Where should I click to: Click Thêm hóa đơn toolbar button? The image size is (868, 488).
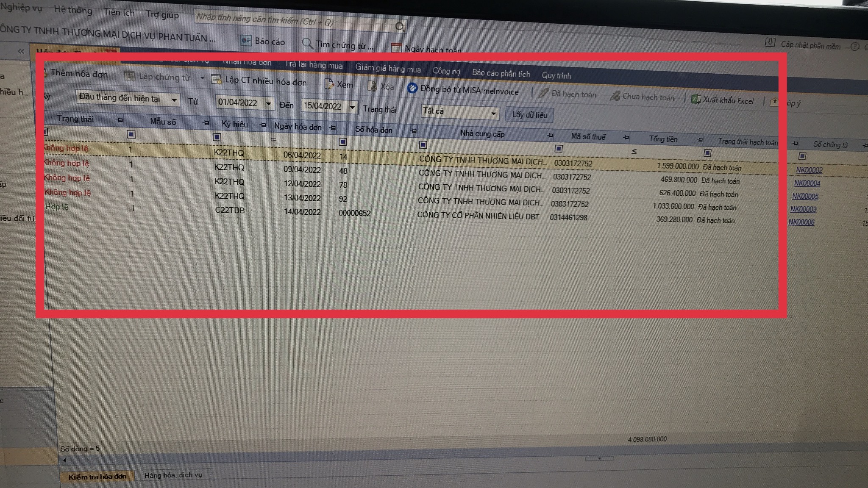(x=76, y=73)
